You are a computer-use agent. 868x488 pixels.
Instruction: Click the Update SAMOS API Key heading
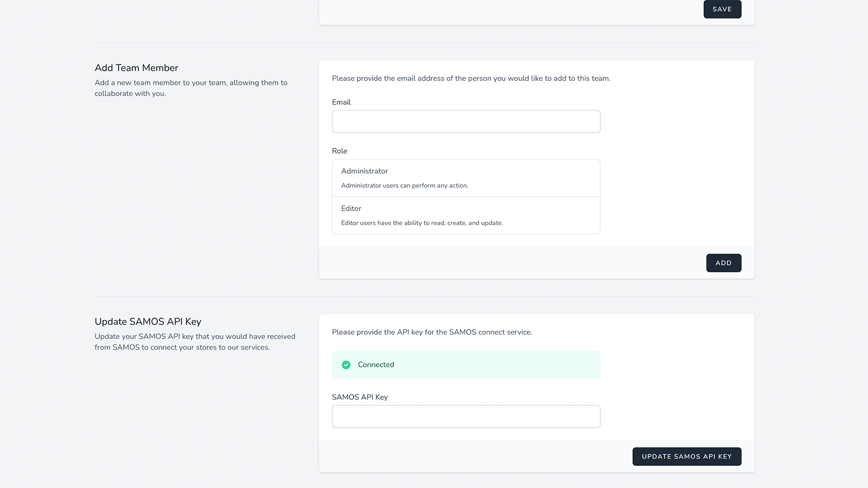tap(148, 322)
